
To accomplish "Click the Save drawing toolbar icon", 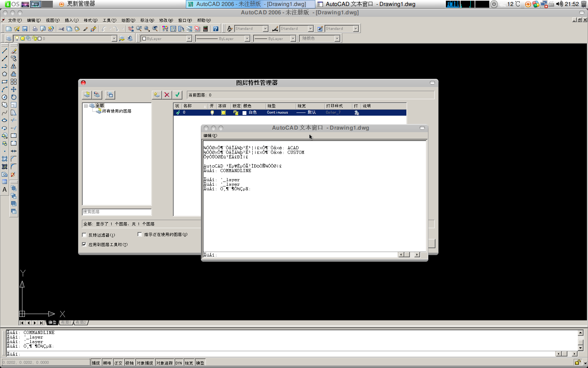I will (x=25, y=29).
